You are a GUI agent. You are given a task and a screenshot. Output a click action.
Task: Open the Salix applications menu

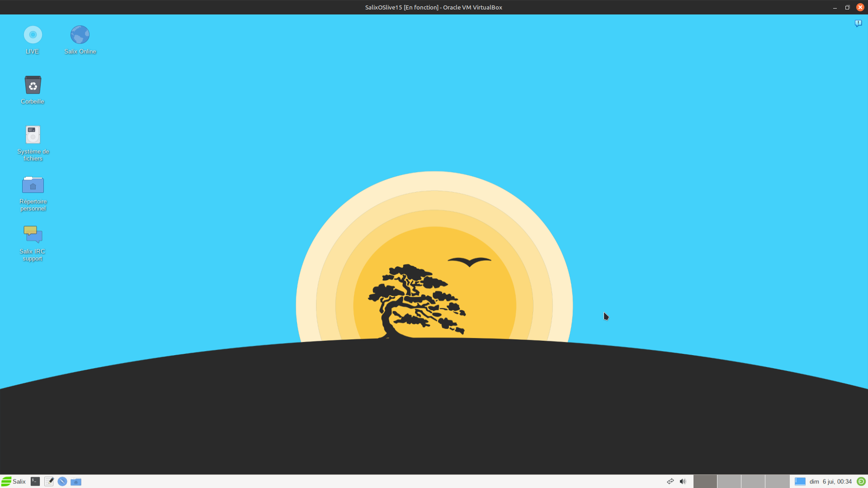pos(14,482)
